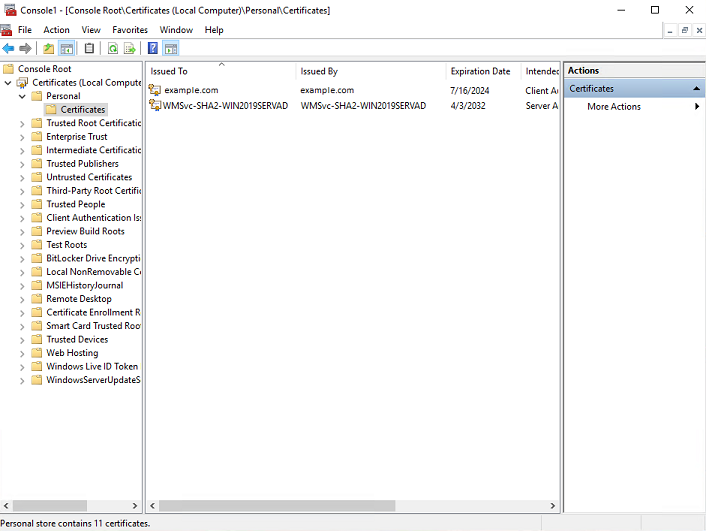
Task: Toggle Show/Hide Action Pane icon
Action: (171, 48)
